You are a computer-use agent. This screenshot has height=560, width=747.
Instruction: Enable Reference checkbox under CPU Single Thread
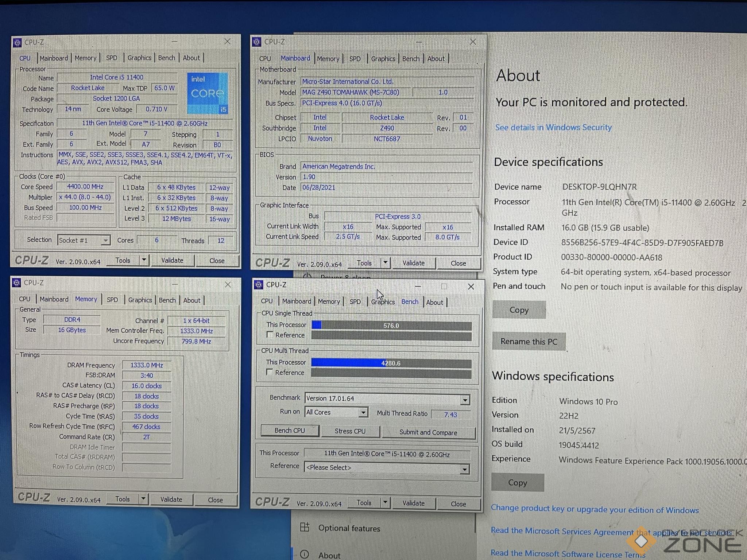tap(270, 334)
